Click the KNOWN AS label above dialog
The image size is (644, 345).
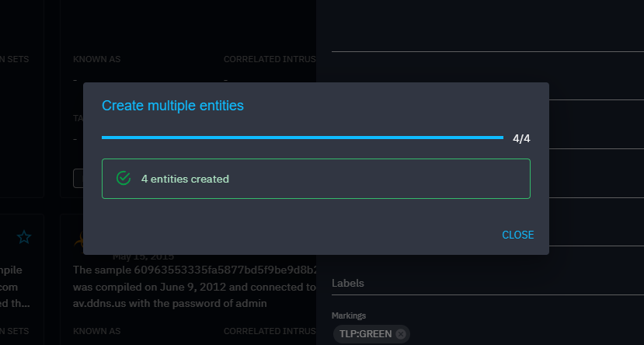96,59
